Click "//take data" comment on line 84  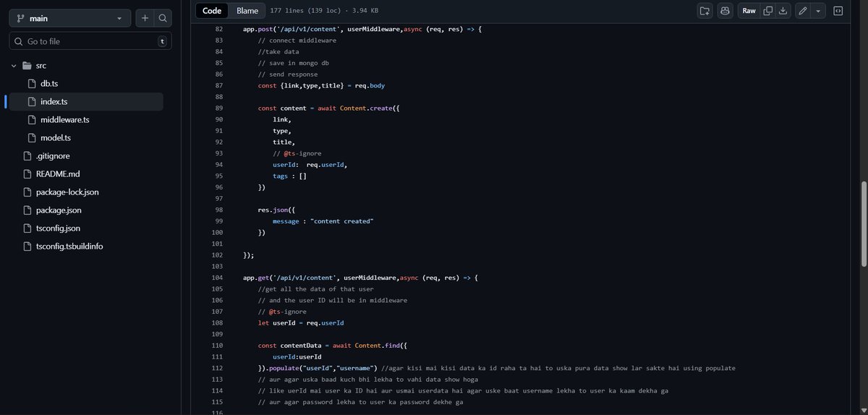click(x=278, y=52)
